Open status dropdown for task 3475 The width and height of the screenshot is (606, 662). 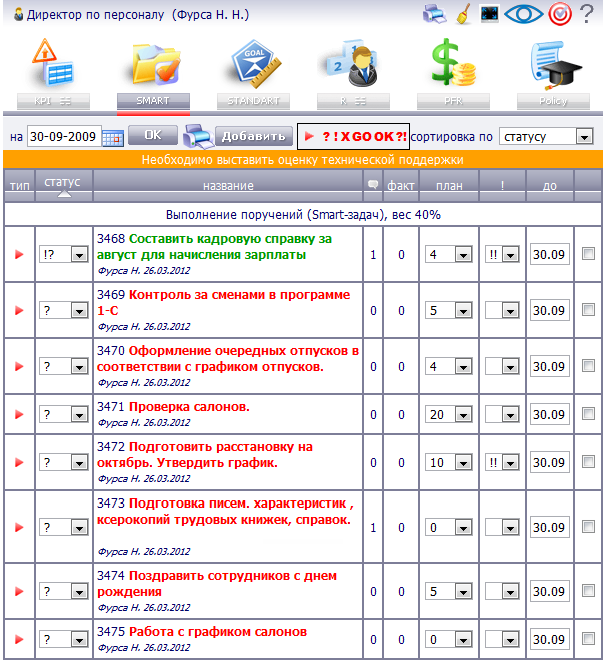(63, 640)
